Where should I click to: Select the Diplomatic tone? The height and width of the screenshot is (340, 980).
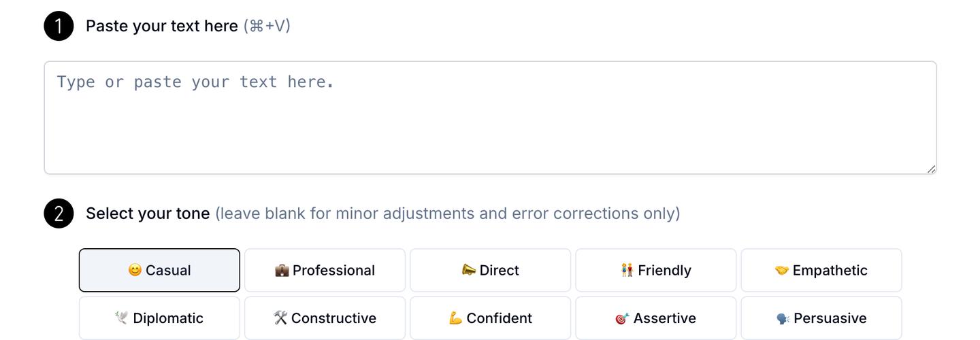(159, 318)
